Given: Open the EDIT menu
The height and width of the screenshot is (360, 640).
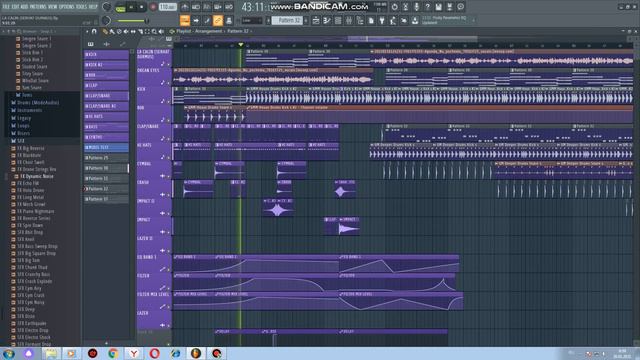Looking at the screenshot, I should 17,7.
